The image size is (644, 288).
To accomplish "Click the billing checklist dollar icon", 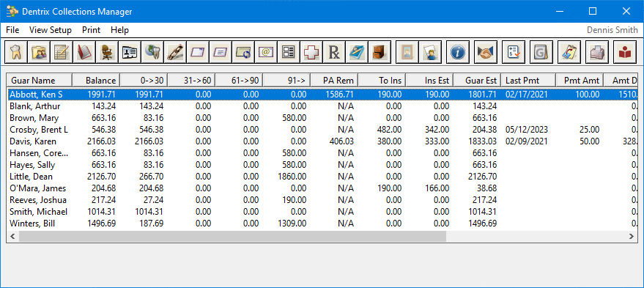I will pyautogui.click(x=514, y=52).
